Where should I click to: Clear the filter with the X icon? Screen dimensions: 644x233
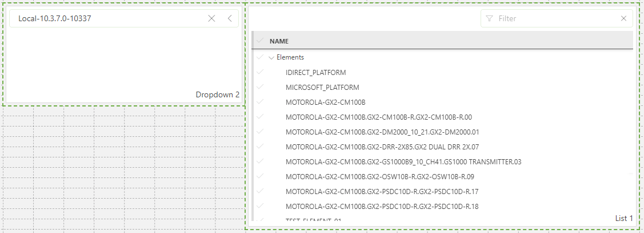tap(623, 18)
